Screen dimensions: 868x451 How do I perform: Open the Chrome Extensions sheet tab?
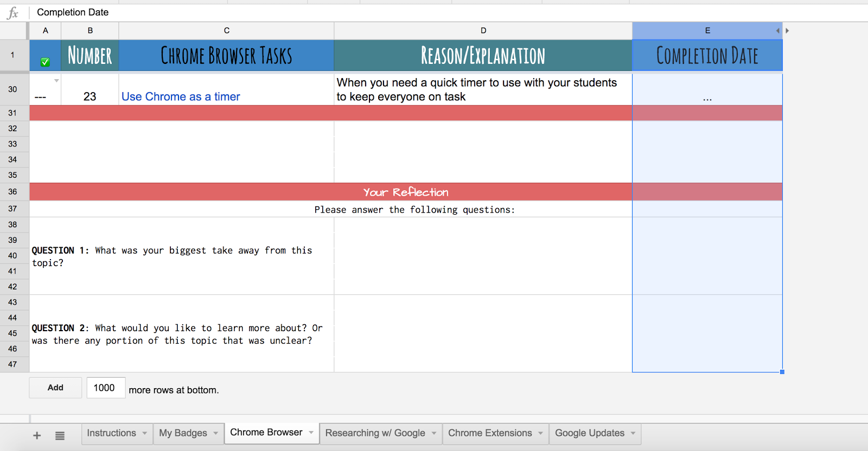point(489,433)
